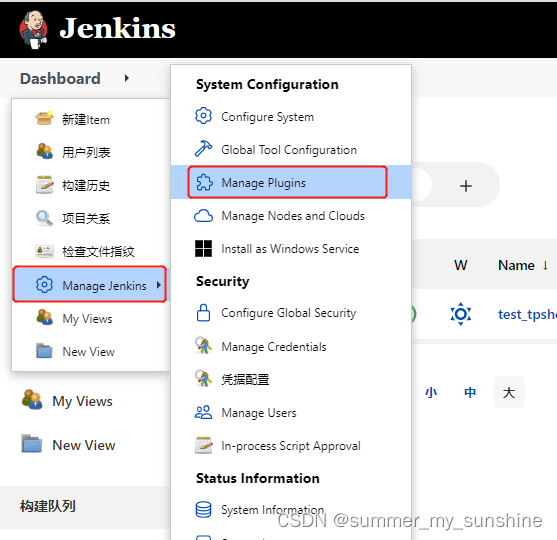
Task: Click the sunny weather icon for test_tpsh
Action: pos(461,314)
